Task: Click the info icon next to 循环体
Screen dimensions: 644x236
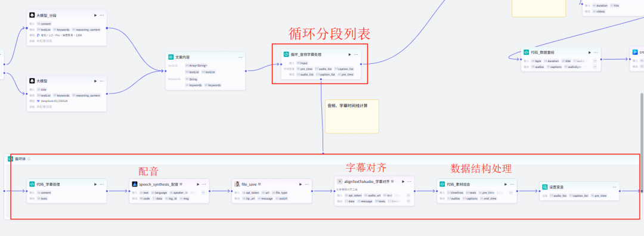Action: [29, 159]
